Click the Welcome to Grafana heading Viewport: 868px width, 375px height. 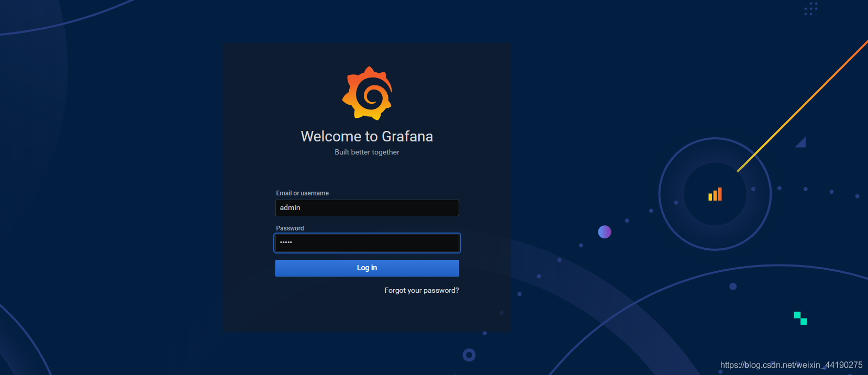(x=367, y=137)
